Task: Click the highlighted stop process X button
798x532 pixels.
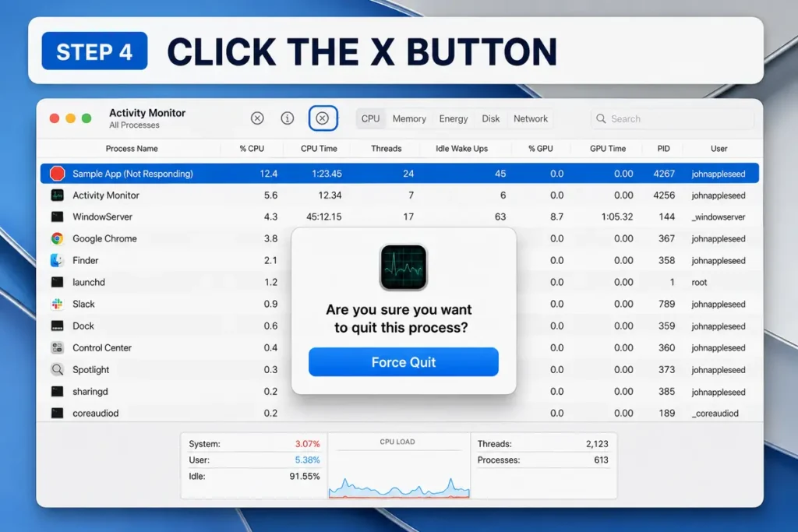Action: pyautogui.click(x=323, y=118)
